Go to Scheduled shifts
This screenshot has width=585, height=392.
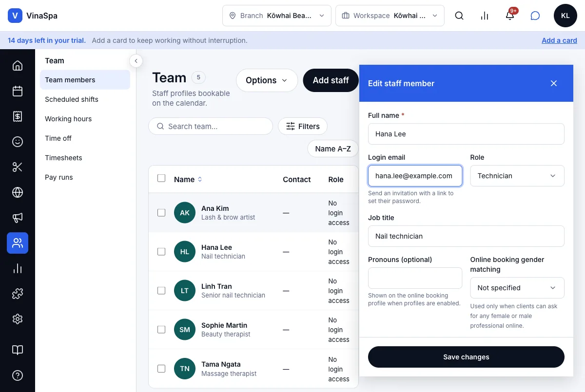point(72,99)
